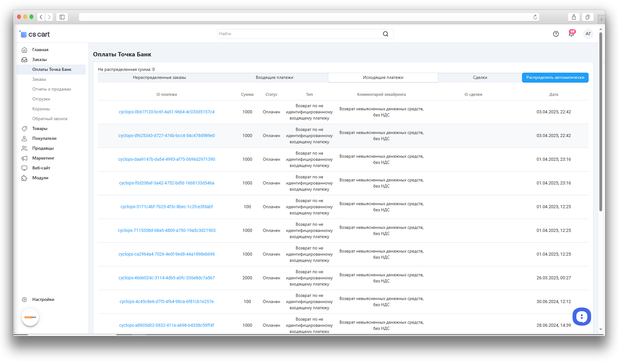Select the Нераспределенные заказы tab
This screenshot has width=620, height=364.
[159, 78]
